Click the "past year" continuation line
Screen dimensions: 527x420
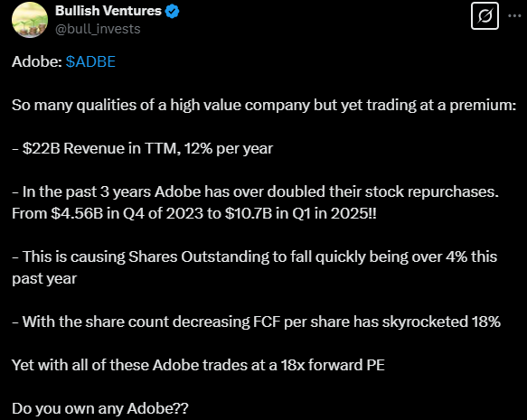click(x=44, y=279)
